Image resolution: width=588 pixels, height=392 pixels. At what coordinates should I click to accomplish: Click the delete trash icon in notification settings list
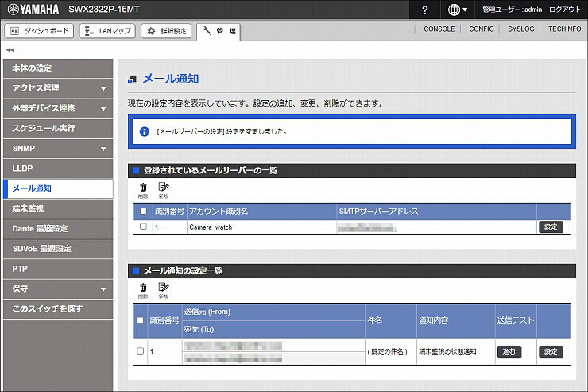[x=143, y=290]
